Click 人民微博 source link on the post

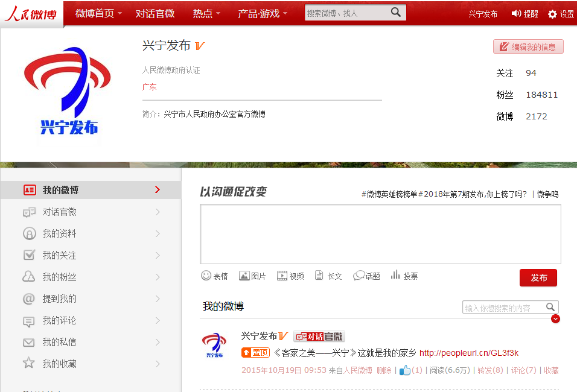pyautogui.click(x=358, y=370)
